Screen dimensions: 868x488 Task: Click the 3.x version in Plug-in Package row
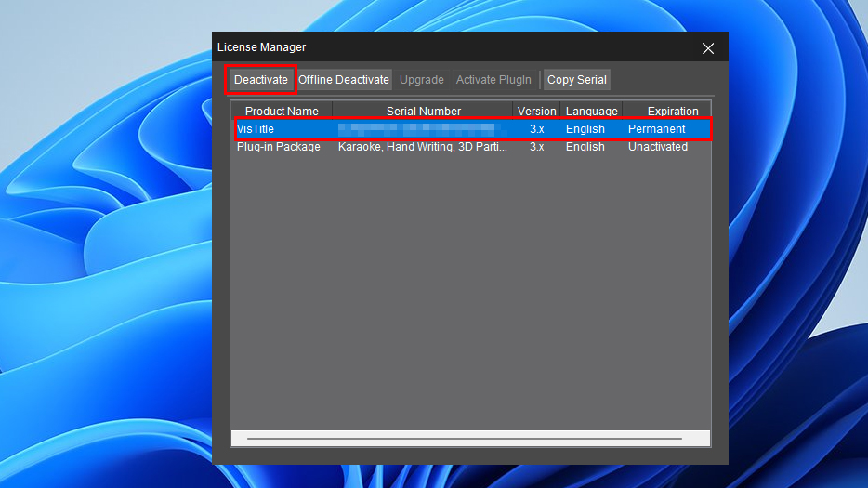[x=537, y=147]
